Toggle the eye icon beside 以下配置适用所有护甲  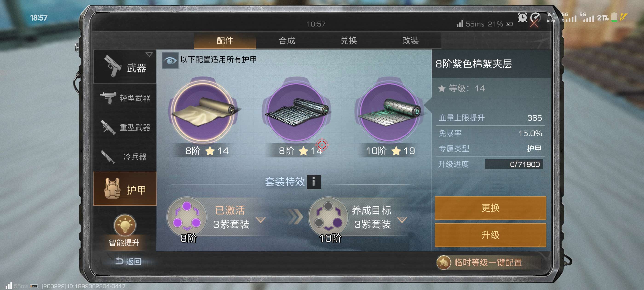[x=170, y=60]
